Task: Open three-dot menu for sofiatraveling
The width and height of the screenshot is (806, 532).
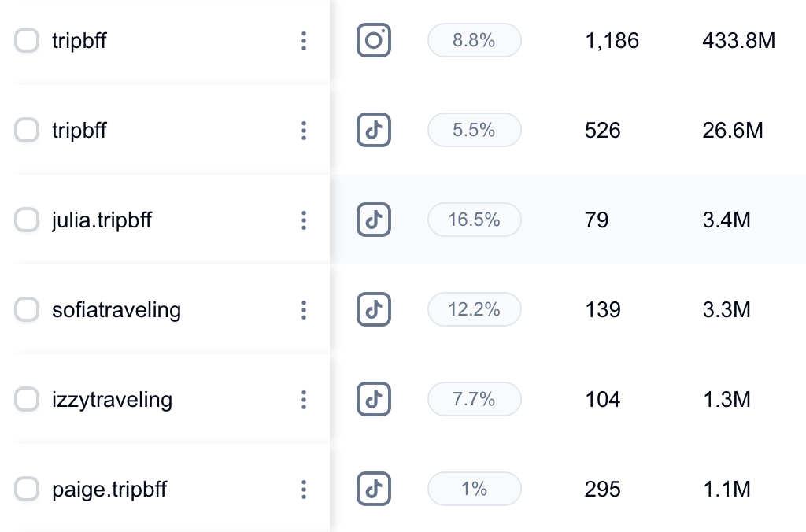Action: 304,310
